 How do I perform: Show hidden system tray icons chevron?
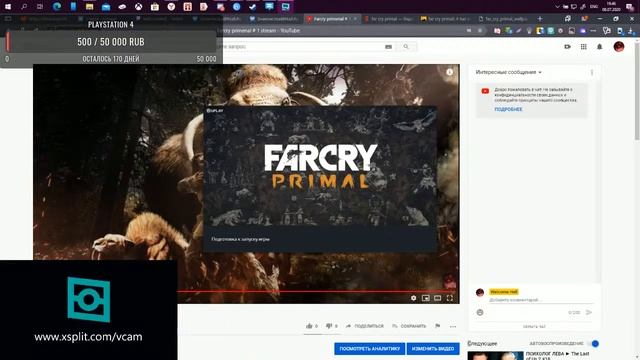[x=557, y=7]
